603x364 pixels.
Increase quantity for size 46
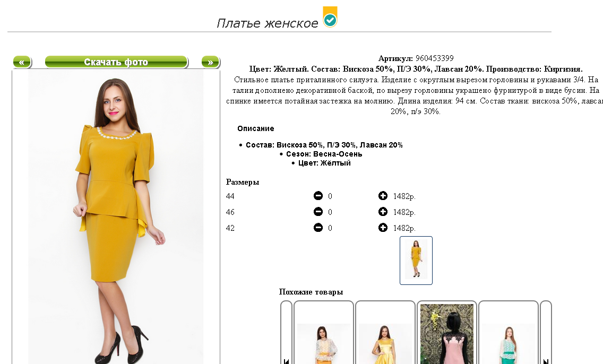click(x=383, y=212)
